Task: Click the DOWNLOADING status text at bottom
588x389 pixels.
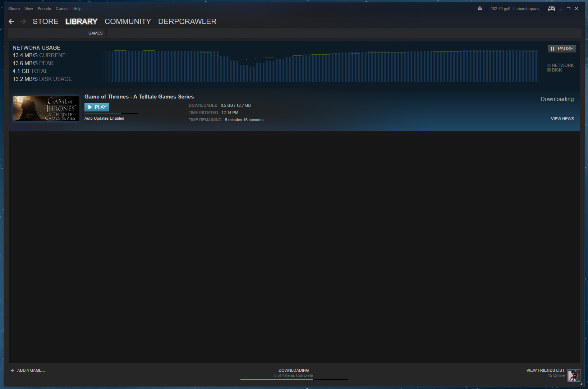Action: tap(294, 370)
